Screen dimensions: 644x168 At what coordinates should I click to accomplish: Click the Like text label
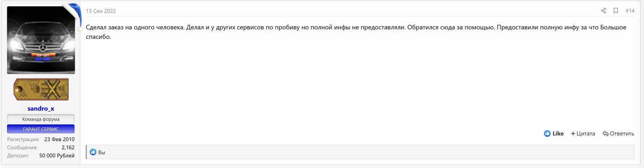tap(558, 134)
